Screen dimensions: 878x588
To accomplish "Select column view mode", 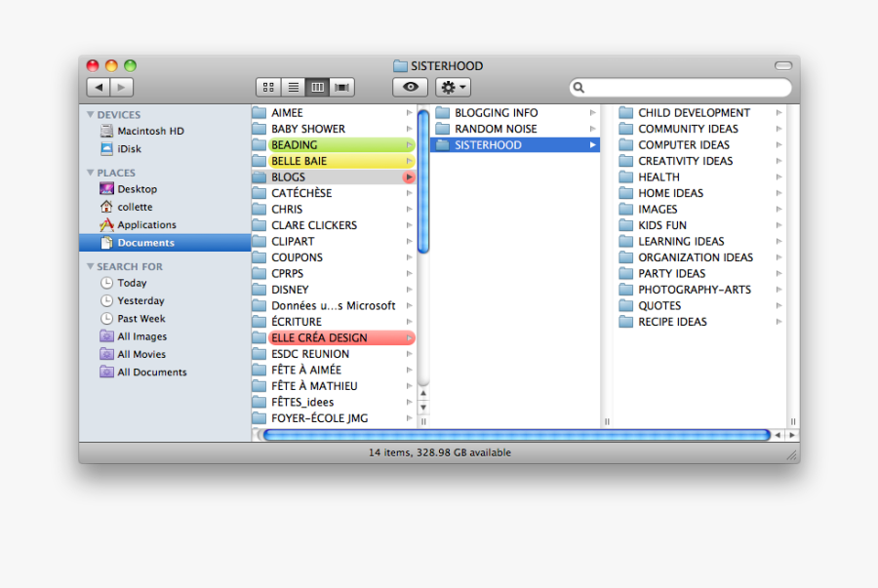I will (x=317, y=88).
